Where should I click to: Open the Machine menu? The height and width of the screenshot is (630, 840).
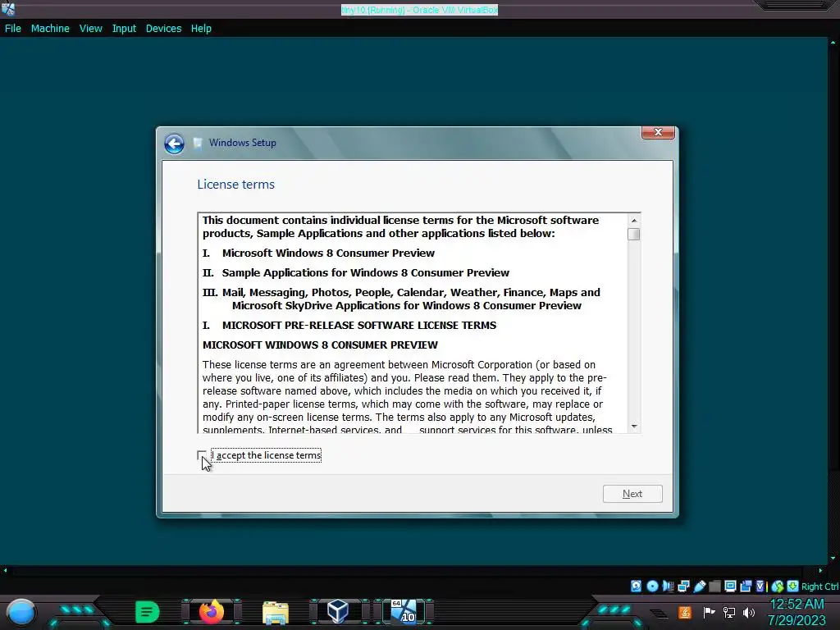(50, 29)
